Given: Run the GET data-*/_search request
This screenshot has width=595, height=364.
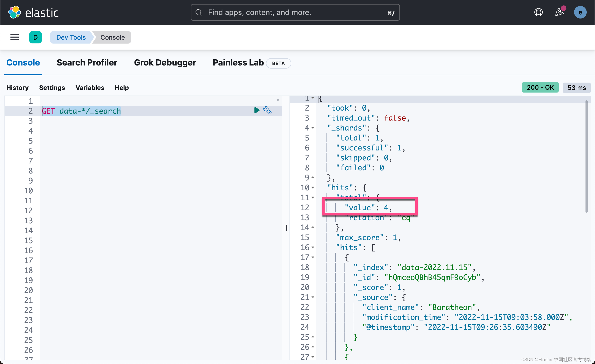Looking at the screenshot, I should [x=257, y=111].
